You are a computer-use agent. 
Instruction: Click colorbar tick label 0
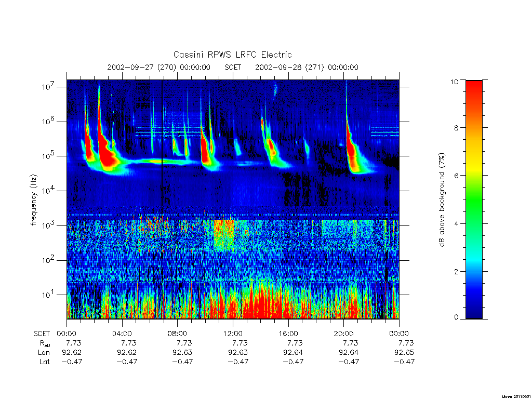tap(456, 317)
